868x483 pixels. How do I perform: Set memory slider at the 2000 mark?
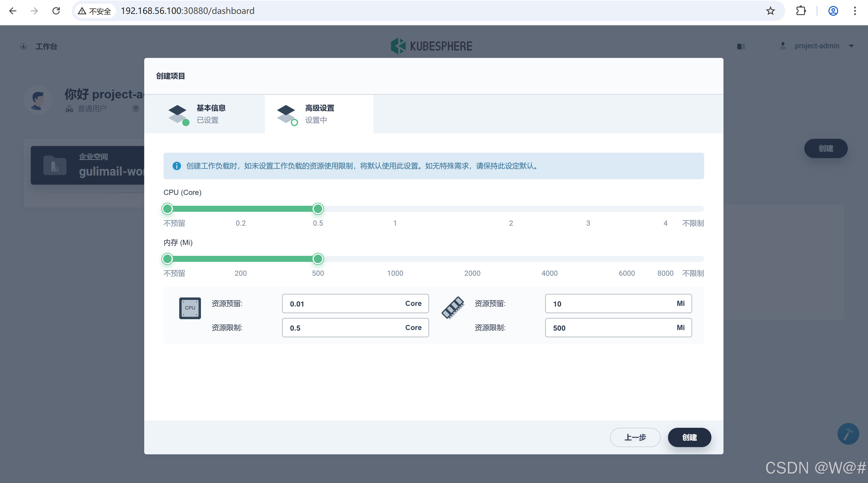472,259
